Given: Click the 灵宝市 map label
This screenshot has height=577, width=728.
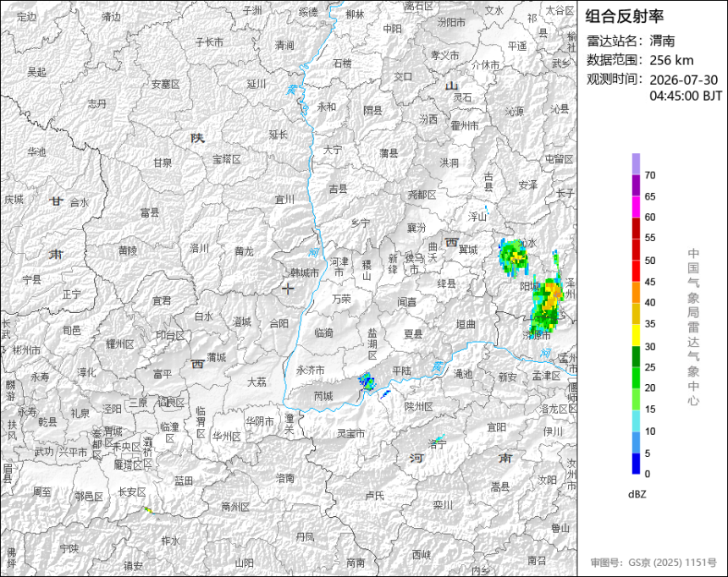Looking at the screenshot, I should point(351,433).
